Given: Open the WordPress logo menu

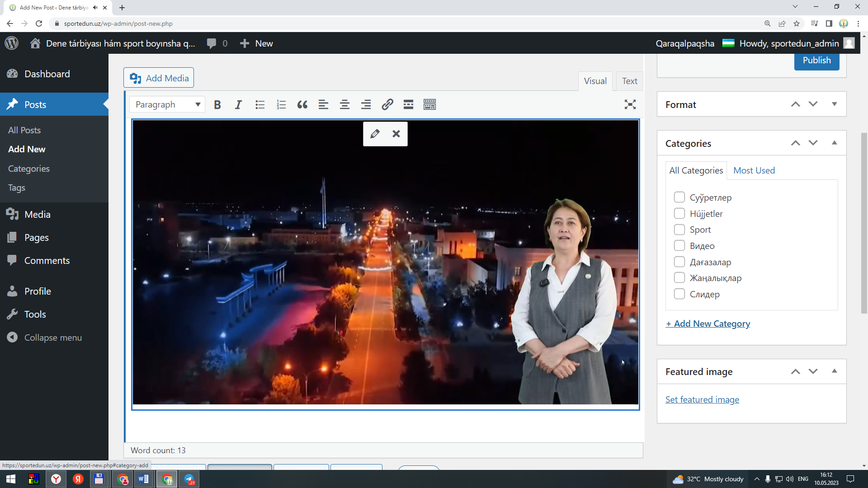Looking at the screenshot, I should point(12,43).
